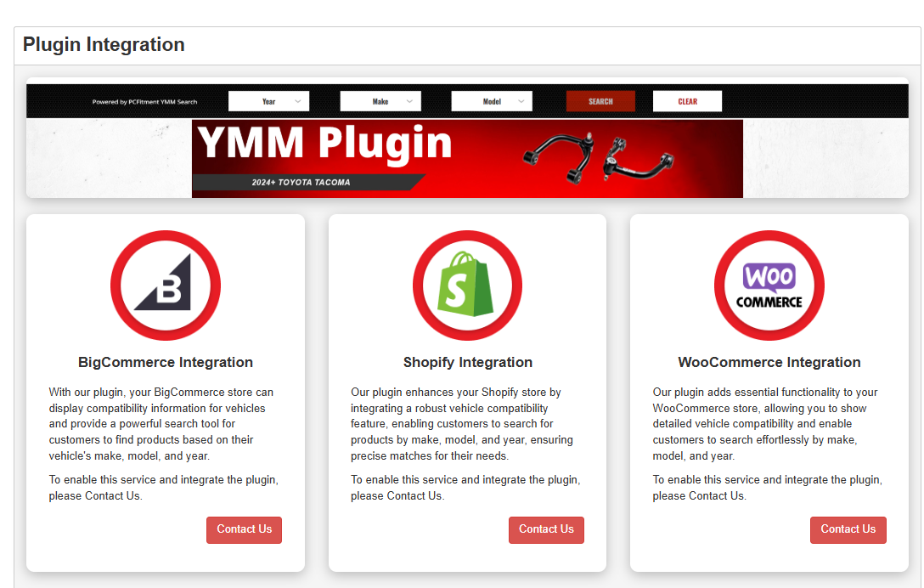Select the green Shopify bag icon

pyautogui.click(x=467, y=286)
